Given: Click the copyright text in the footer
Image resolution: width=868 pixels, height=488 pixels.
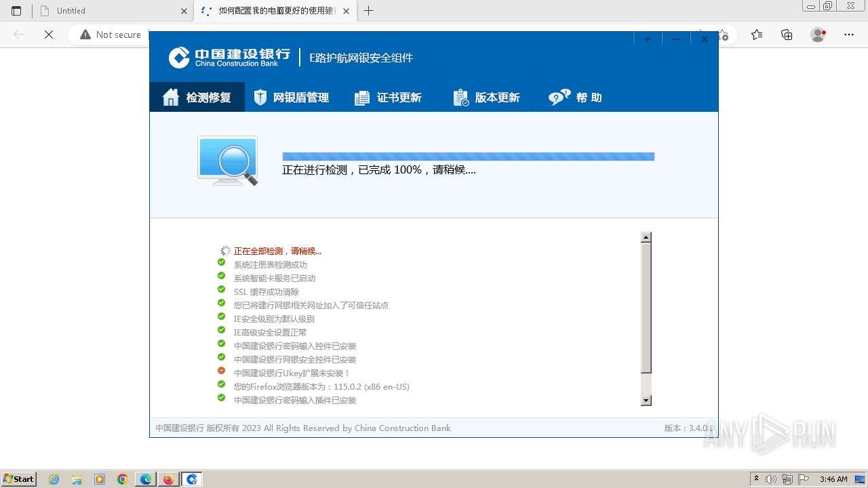Looking at the screenshot, I should tap(303, 428).
